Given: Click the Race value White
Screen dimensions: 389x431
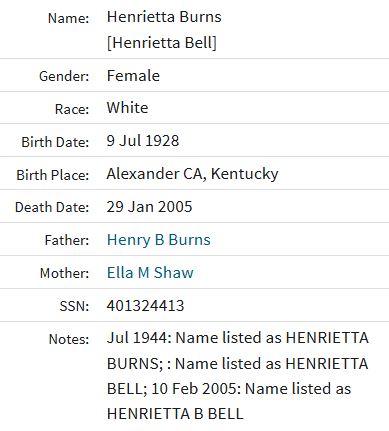Looking at the screenshot, I should coord(127,108).
